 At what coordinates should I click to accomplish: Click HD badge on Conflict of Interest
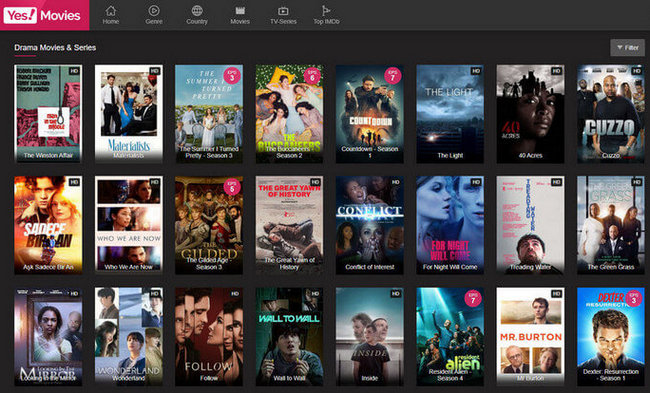396,182
